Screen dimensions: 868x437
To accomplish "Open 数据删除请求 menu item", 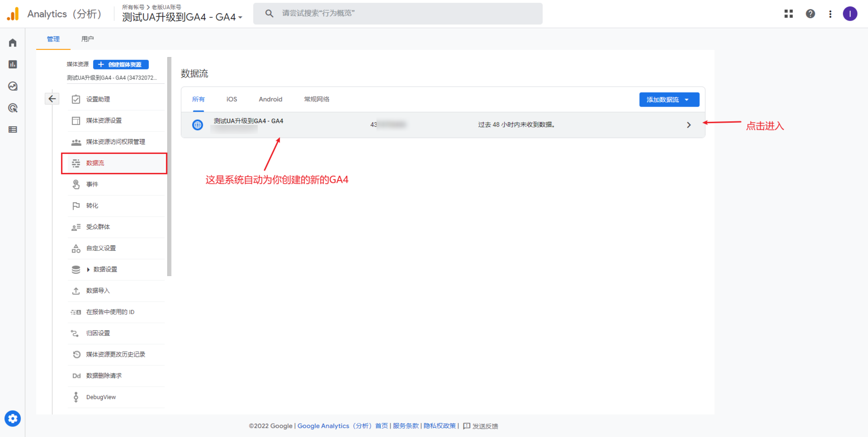I will (104, 376).
